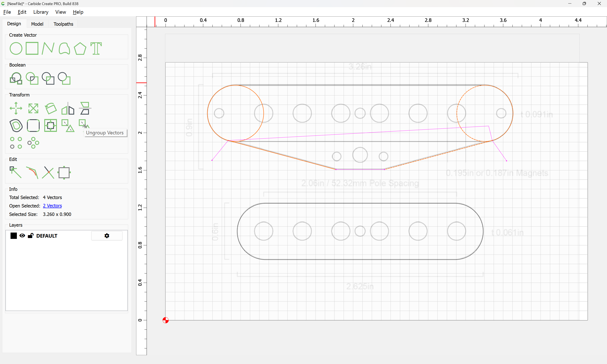The width and height of the screenshot is (607, 364).
Task: Open the Rotate transform tool
Action: 51,108
